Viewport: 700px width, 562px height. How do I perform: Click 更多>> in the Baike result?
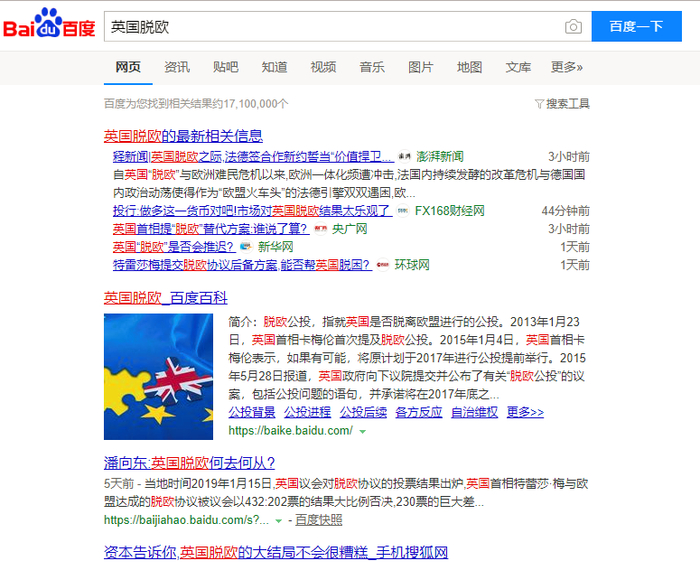click(525, 412)
